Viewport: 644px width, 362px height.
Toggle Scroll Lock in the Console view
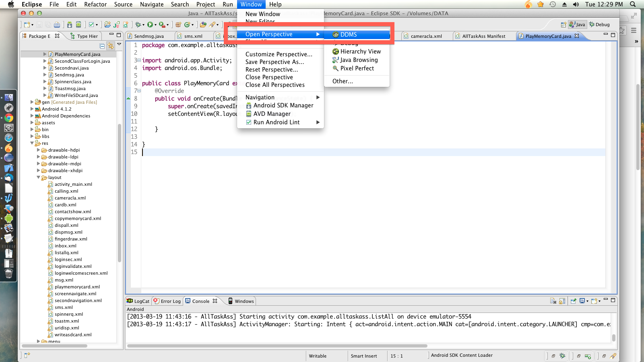point(562,301)
